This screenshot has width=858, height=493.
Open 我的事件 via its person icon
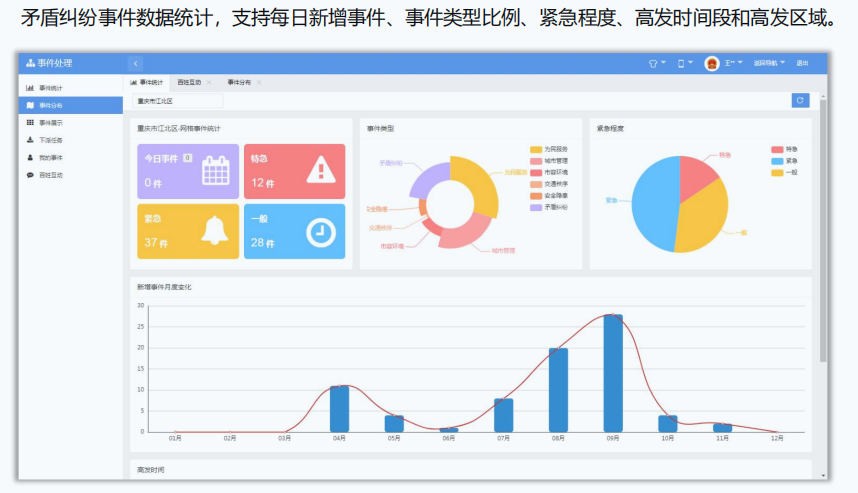[x=30, y=158]
